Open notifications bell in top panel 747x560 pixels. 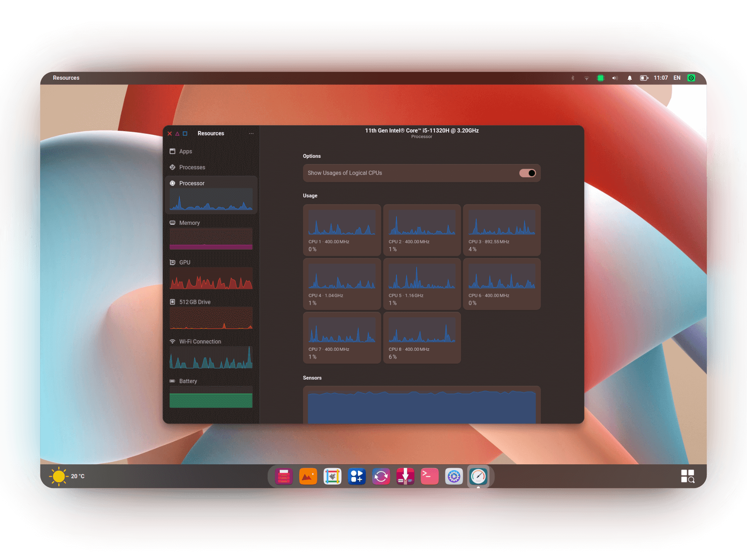click(x=630, y=78)
